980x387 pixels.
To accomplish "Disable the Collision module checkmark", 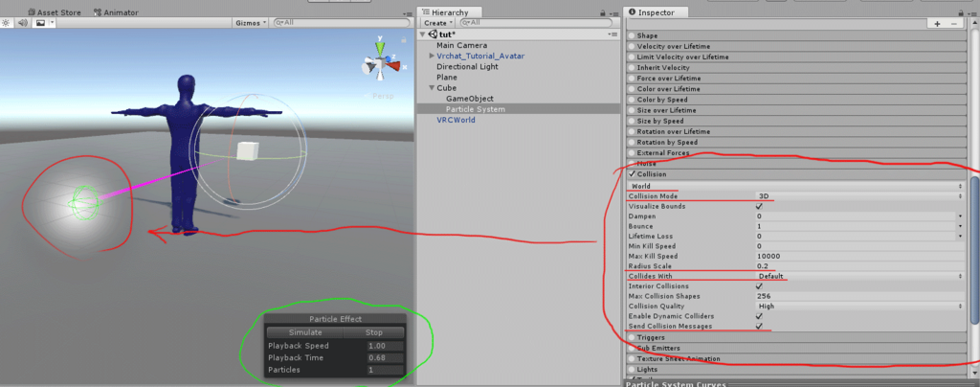I will (632, 173).
